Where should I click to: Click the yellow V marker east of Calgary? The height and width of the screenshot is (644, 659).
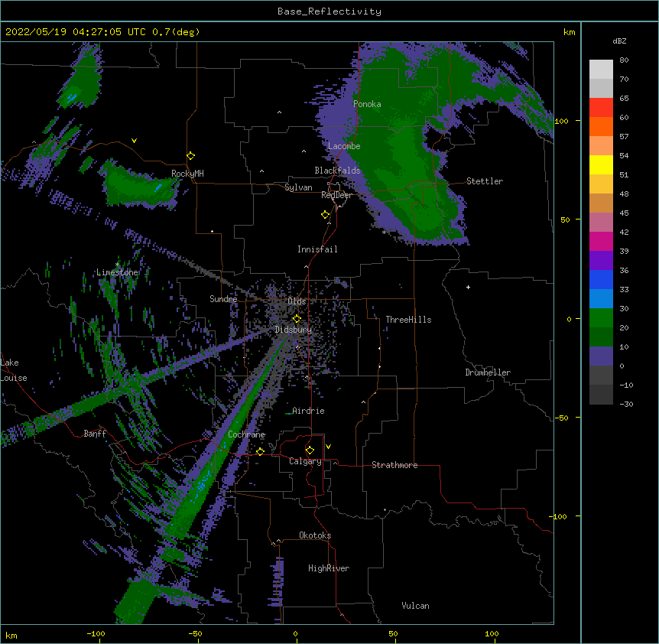click(328, 447)
